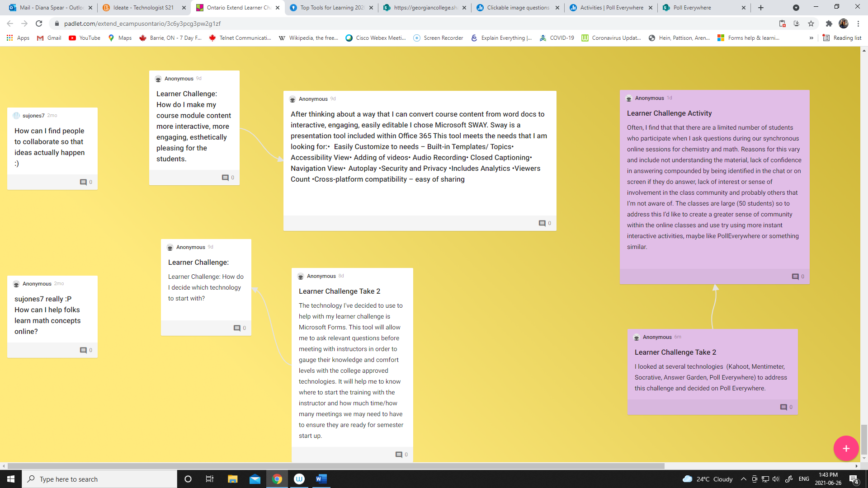This screenshot has height=488, width=868.
Task: Open Maps bookmark
Action: coord(120,38)
